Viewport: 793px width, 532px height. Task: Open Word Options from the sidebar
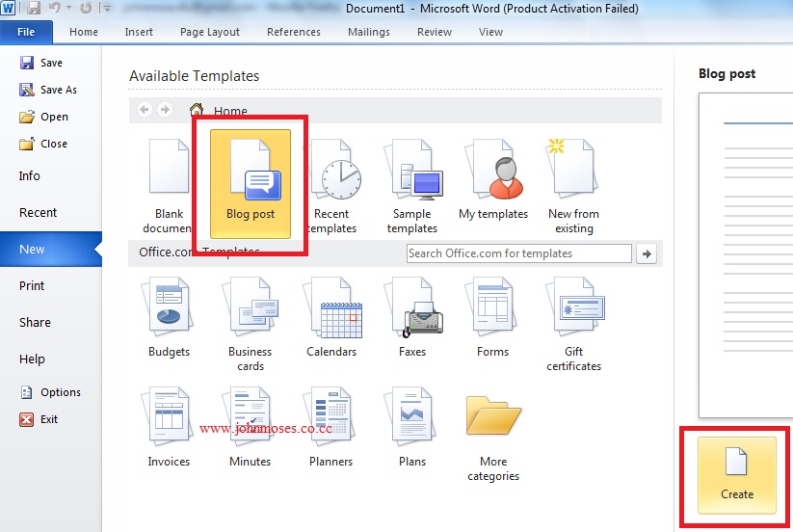tap(50, 392)
